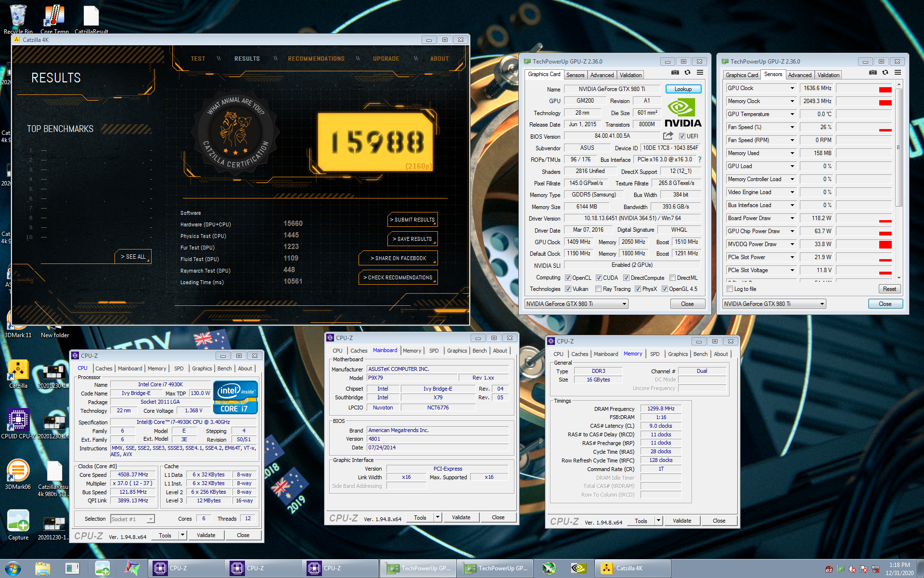Image resolution: width=924 pixels, height=578 pixels.
Task: Open the GPU selector dropdown in GPU-Z Graphics Card window
Action: tap(577, 304)
